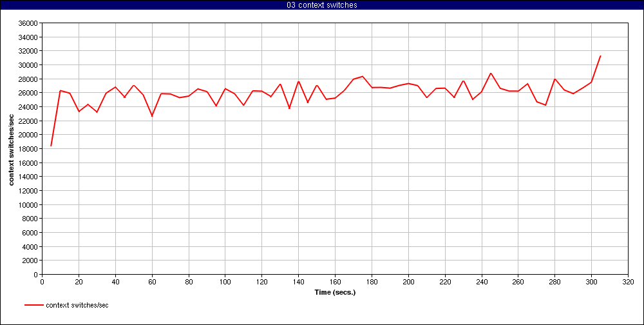Viewport: 644px width, 325px height.
Task: Click y-axis label 36000
Action: [x=28, y=23]
